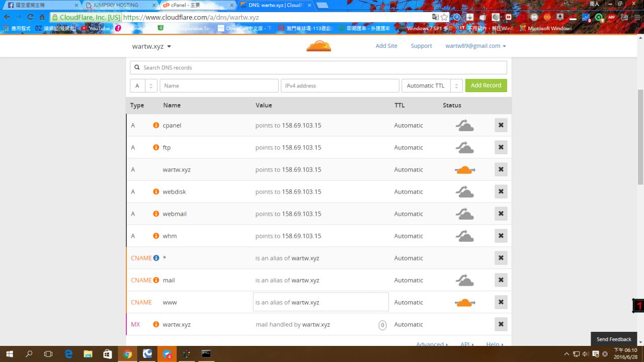644x362 pixels.
Task: Click the browser back arrow
Action: [7, 17]
